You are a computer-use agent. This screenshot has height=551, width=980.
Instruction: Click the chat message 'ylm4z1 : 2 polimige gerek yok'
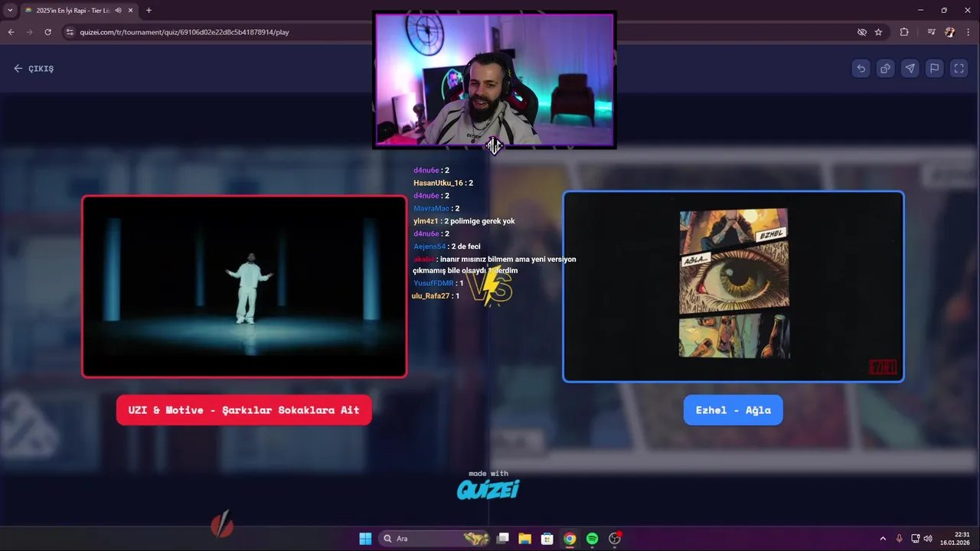(464, 221)
